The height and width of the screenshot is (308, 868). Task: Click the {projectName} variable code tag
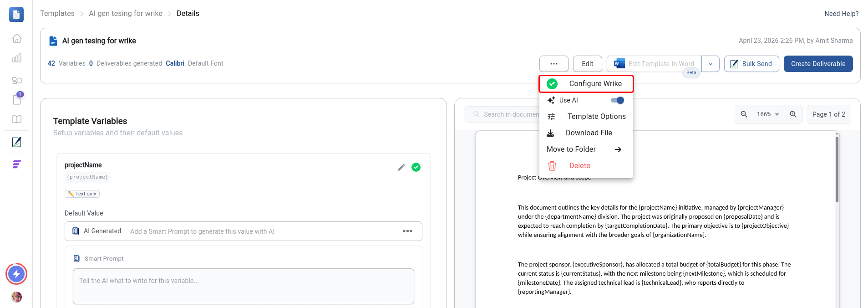coord(87,177)
